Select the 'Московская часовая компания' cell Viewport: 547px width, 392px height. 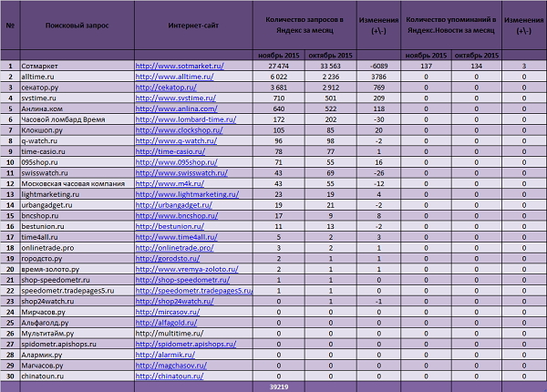(77, 183)
